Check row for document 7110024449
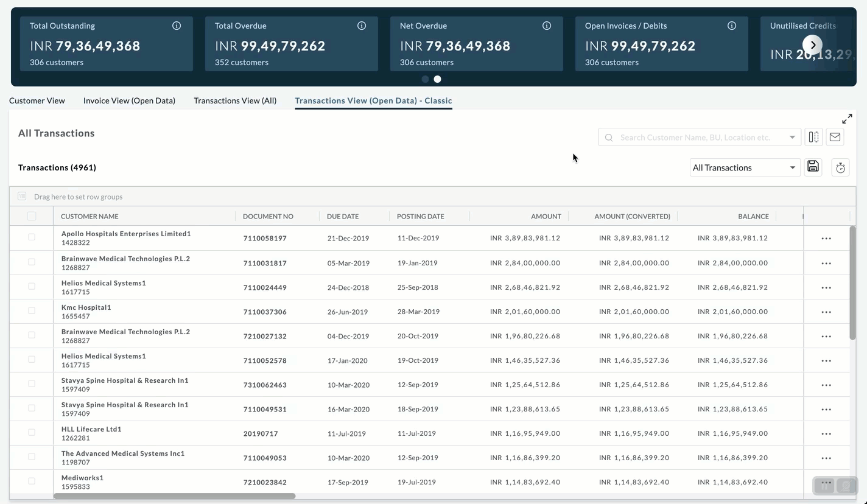The width and height of the screenshot is (867, 504). pyautogui.click(x=32, y=286)
